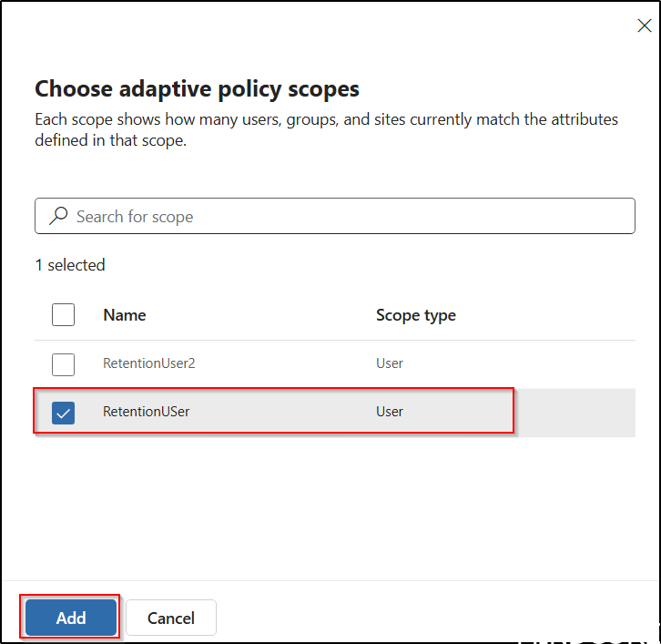The height and width of the screenshot is (644, 661).
Task: Select the RetentionUser2 scope name
Action: (x=149, y=363)
